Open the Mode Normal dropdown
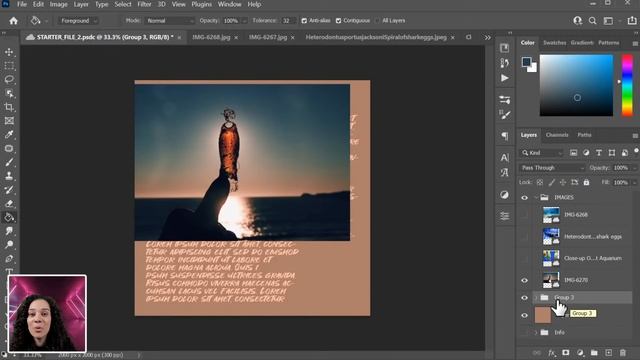This screenshot has height=360, width=640. coord(169,21)
